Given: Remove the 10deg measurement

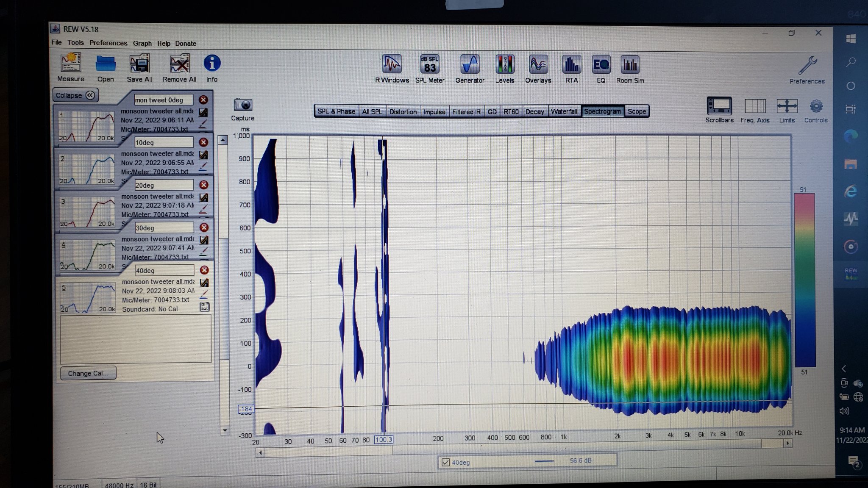Looking at the screenshot, I should point(204,142).
